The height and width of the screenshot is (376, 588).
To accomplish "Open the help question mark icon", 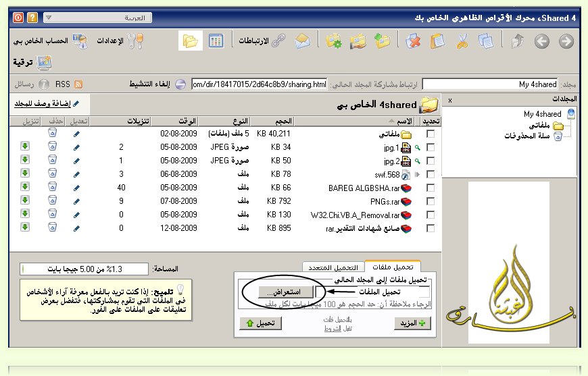I will point(32,18).
